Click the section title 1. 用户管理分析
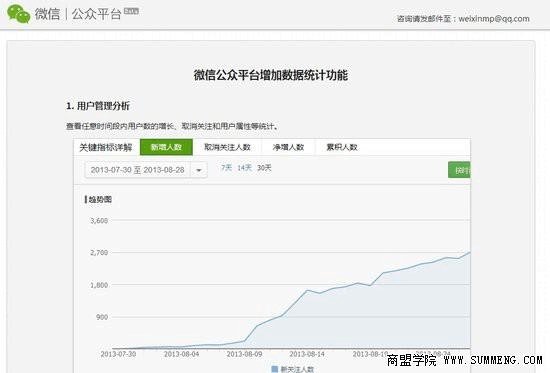Image resolution: width=550 pixels, height=373 pixels. (x=98, y=106)
